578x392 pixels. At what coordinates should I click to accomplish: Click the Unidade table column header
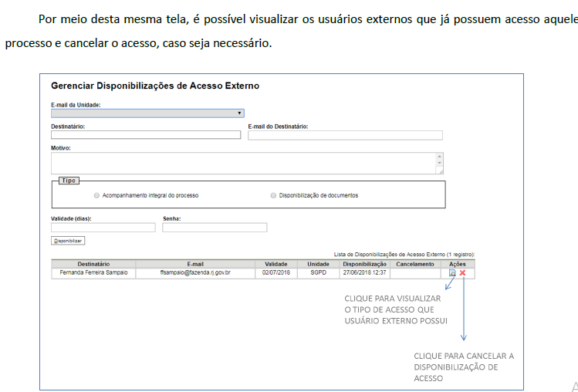click(318, 264)
